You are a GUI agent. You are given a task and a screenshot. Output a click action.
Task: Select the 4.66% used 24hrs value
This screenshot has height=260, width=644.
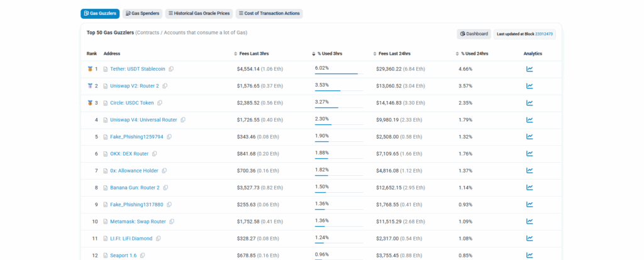(465, 69)
